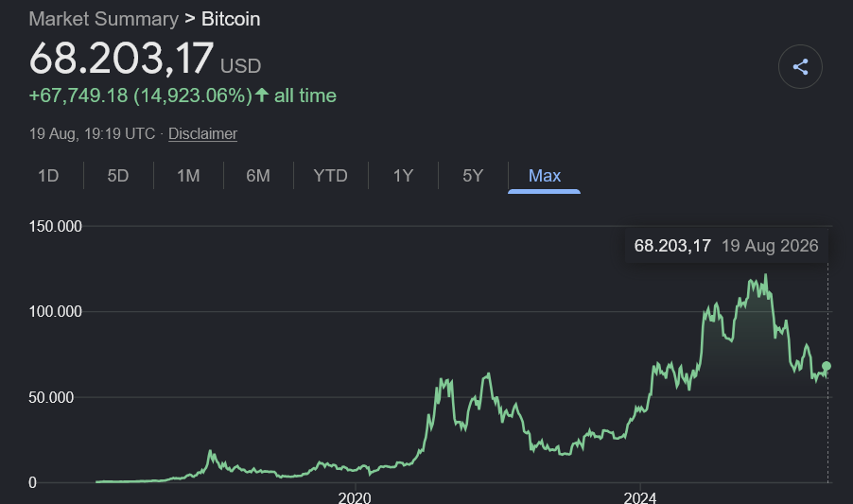Click the share icon button
Screen dimensions: 853x504
(800, 67)
